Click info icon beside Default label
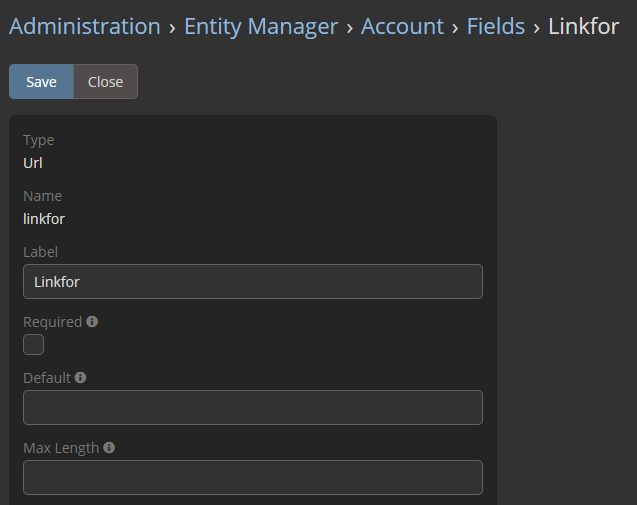 coord(80,378)
